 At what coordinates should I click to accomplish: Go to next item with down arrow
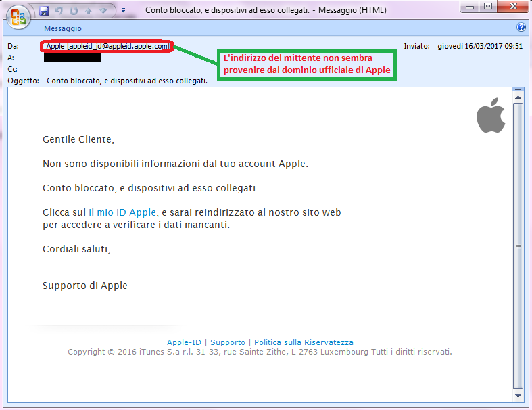103,11
